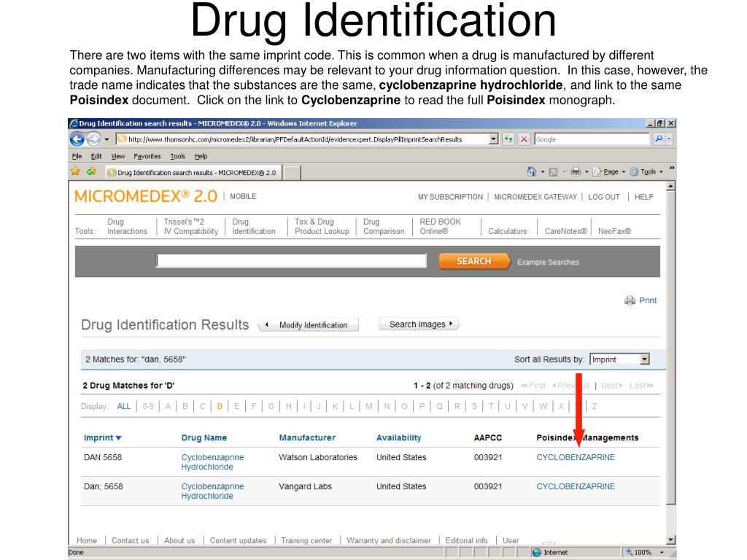The height and width of the screenshot is (560, 747).
Task: Open CYCLOBENZAPRINE Poisindex link in Vangard row
Action: [x=576, y=486]
